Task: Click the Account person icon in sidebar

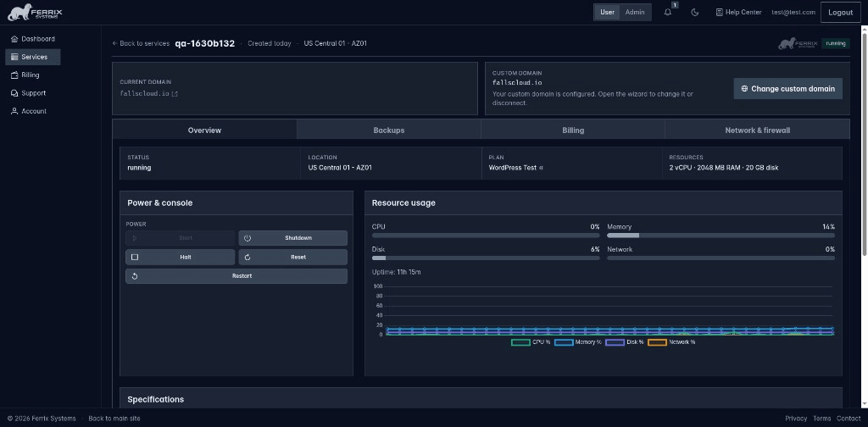Action: (14, 111)
